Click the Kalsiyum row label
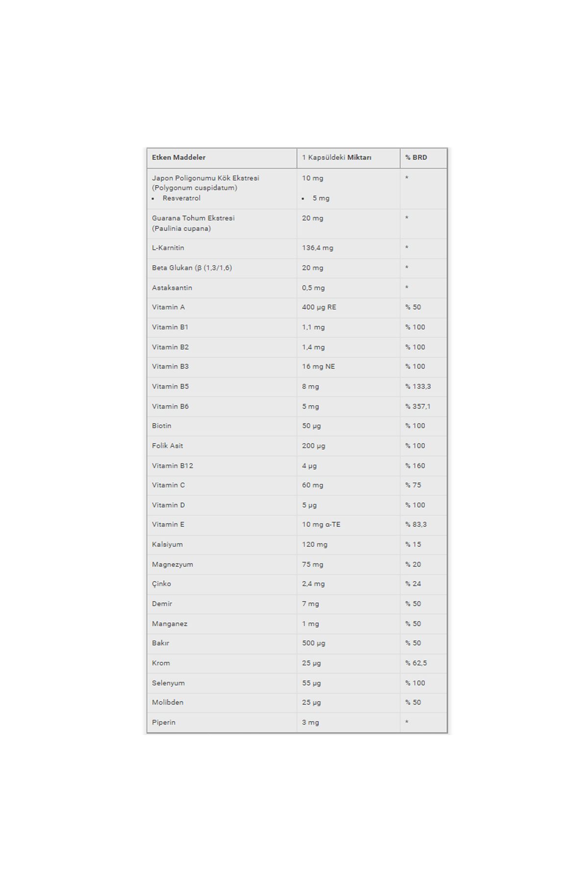 pyautogui.click(x=167, y=544)
